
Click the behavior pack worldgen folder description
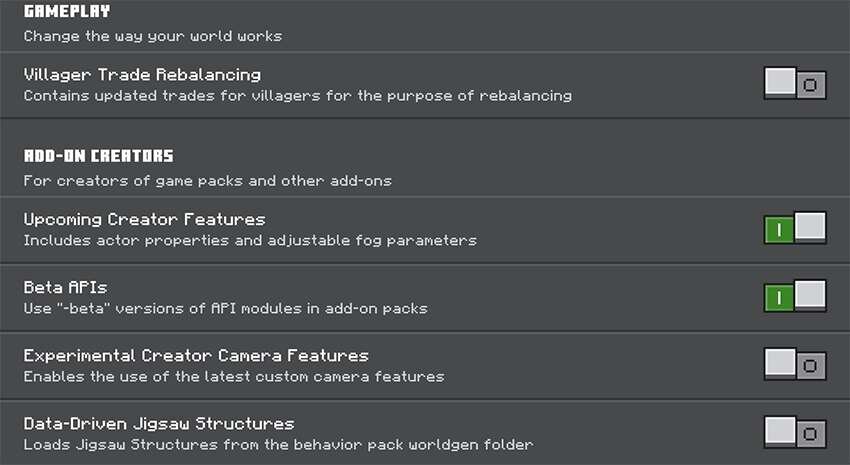[278, 444]
